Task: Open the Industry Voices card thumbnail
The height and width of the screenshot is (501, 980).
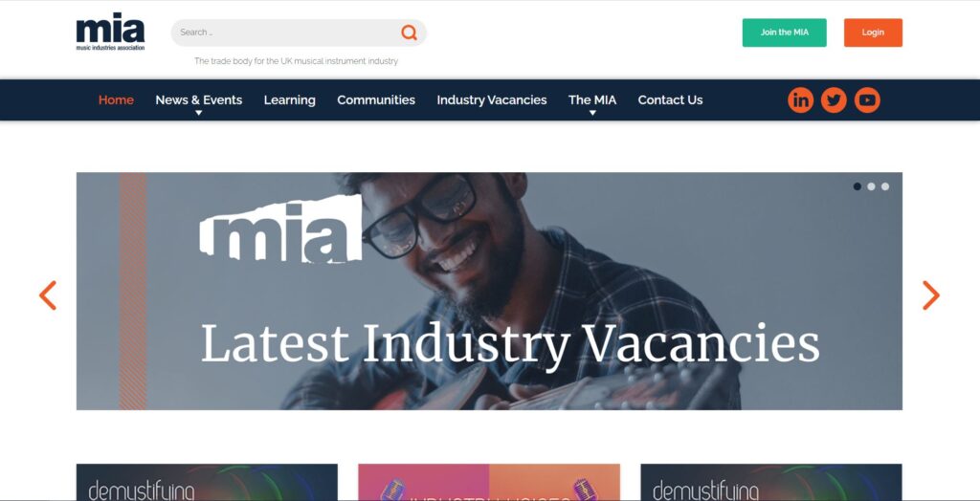Action: coord(489,482)
